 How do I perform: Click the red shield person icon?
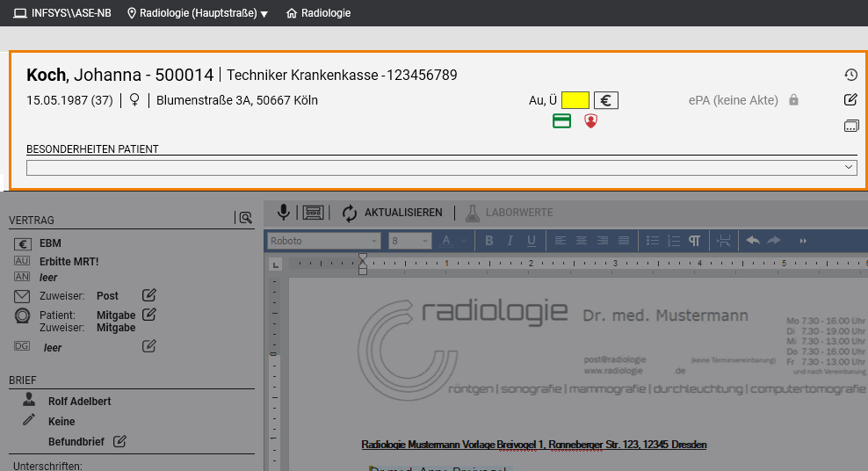590,121
